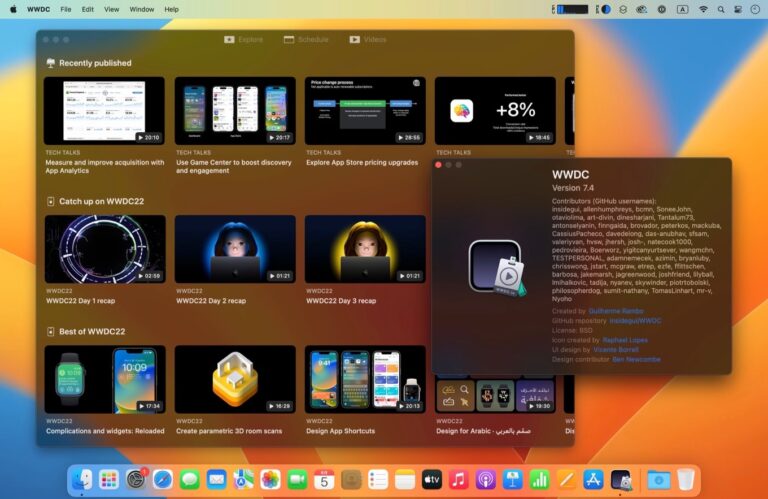Viewport: 768px width, 499px height.
Task: Launch Notes from the Dock
Action: [x=405, y=479]
